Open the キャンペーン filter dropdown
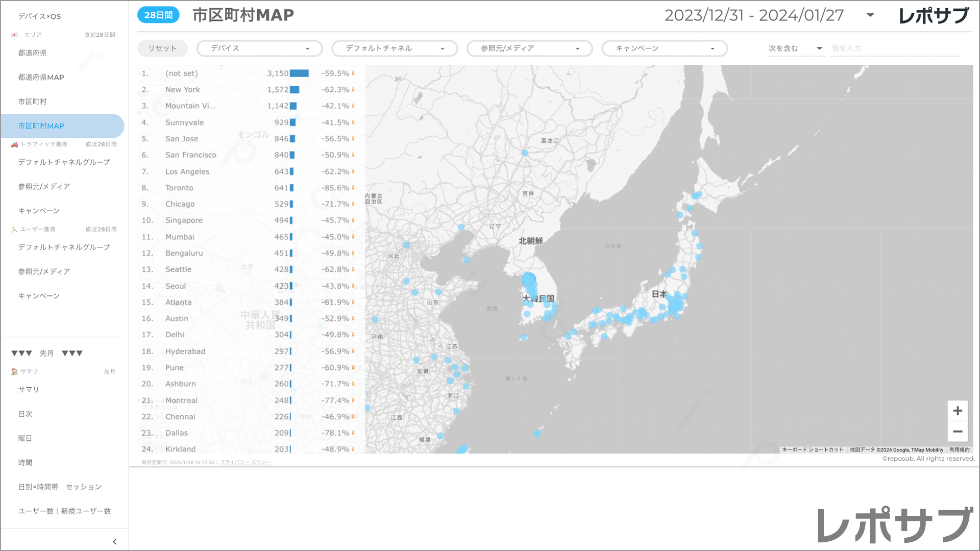The height and width of the screenshot is (551, 980). (x=664, y=48)
